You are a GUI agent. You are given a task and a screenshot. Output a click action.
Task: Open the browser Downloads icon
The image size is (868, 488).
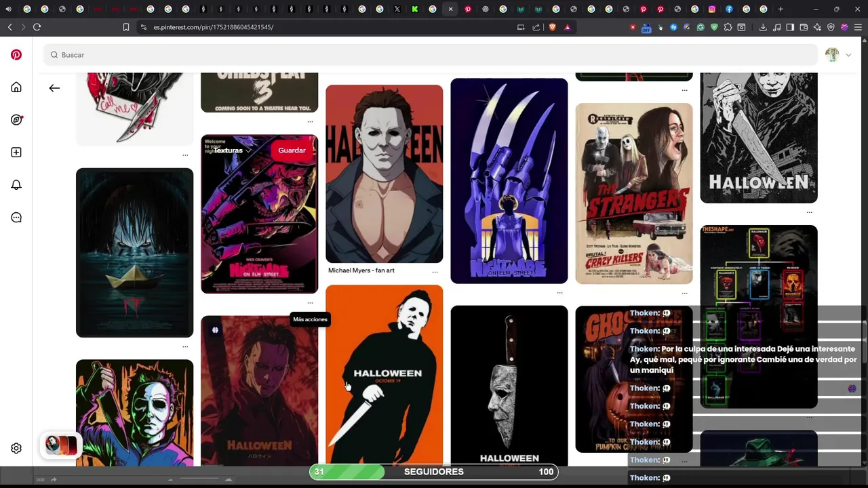[x=763, y=27]
